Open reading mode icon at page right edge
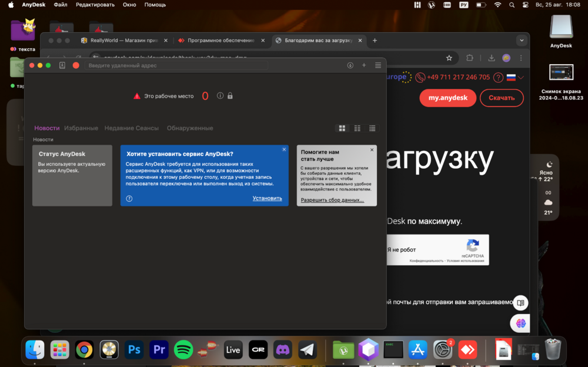Screen dimensions: 588x367 click(x=520, y=303)
